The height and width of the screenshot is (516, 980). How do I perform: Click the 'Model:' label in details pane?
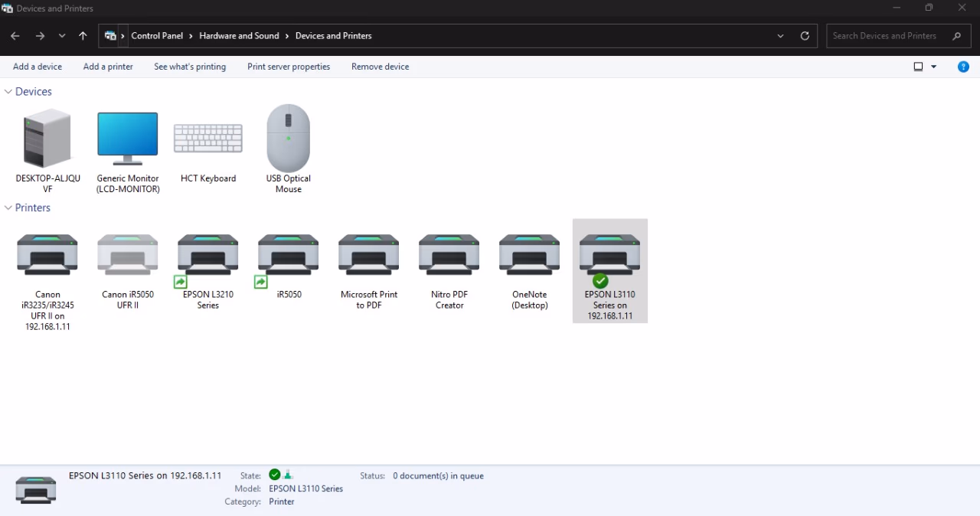(x=248, y=488)
